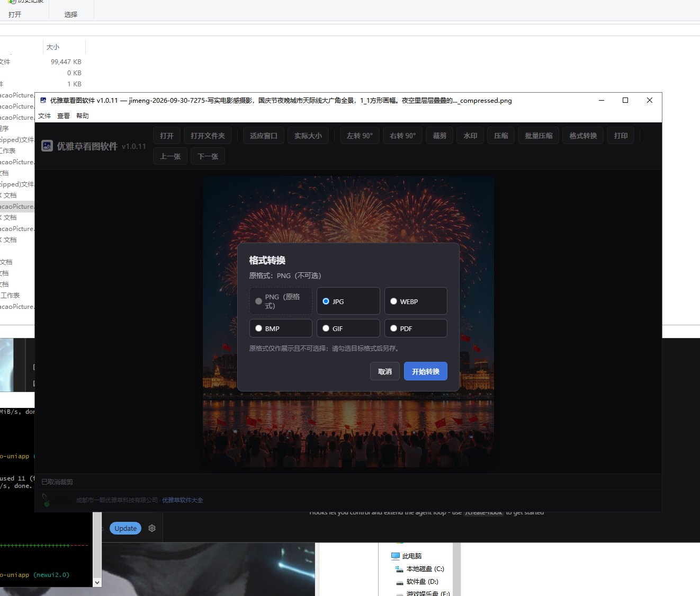Click the 格式转换 toolbar button
The height and width of the screenshot is (596, 700).
click(x=583, y=136)
